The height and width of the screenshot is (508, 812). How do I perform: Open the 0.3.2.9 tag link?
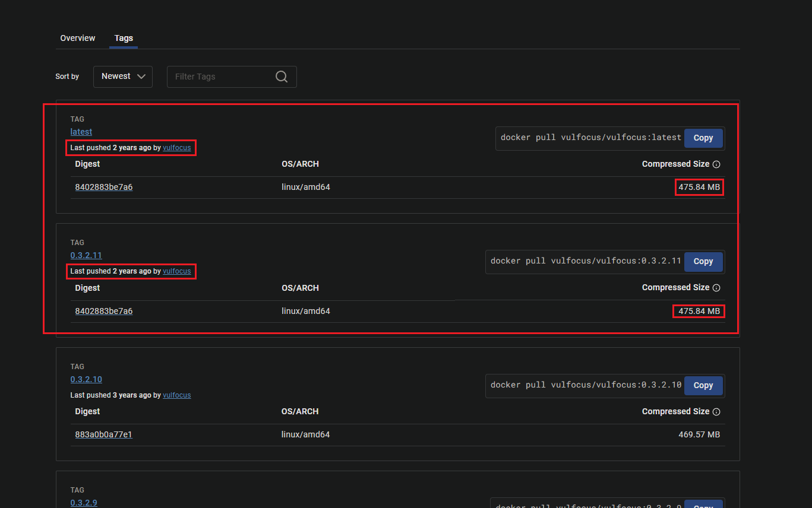(84, 503)
